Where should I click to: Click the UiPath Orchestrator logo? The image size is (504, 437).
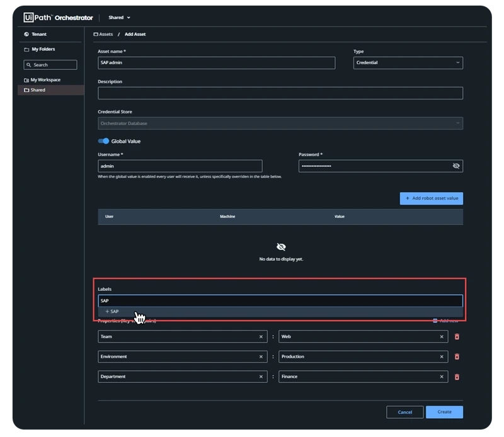click(58, 18)
